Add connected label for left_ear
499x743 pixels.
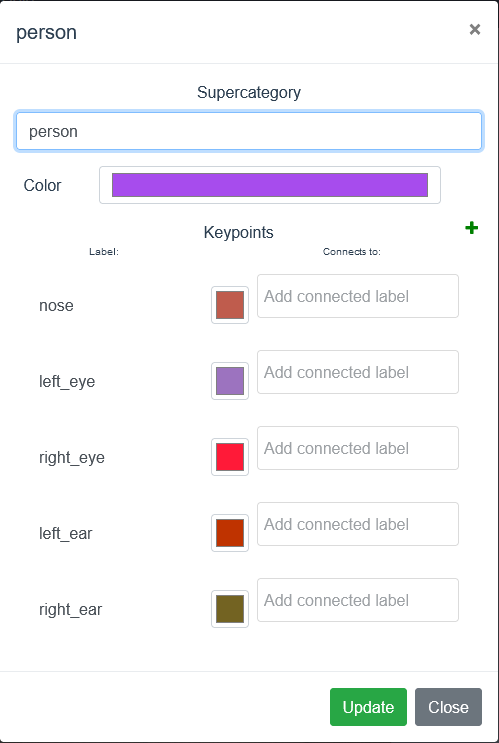(358, 524)
